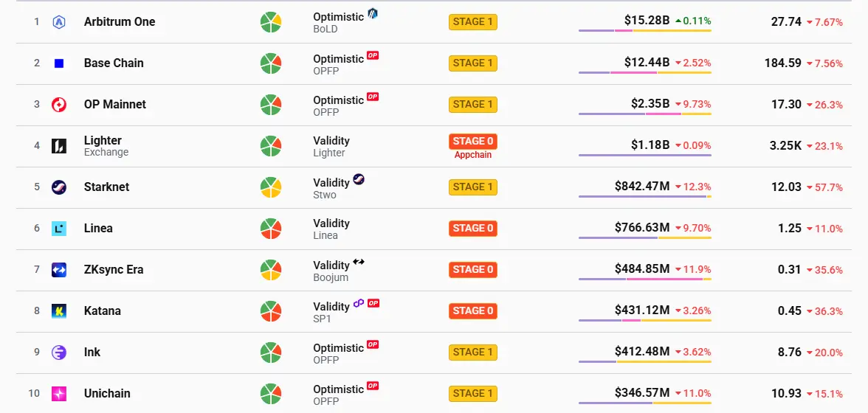
Task: Open the Arbitrum One project link
Action: [120, 22]
